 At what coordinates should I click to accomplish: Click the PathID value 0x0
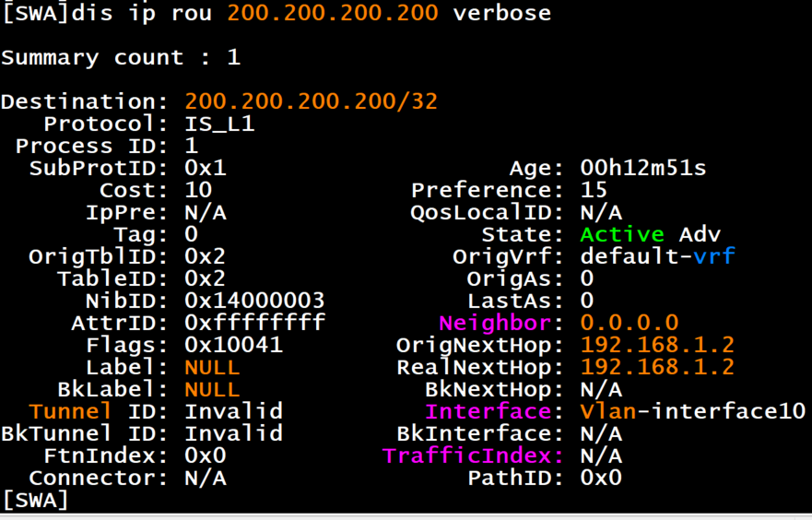(x=601, y=479)
